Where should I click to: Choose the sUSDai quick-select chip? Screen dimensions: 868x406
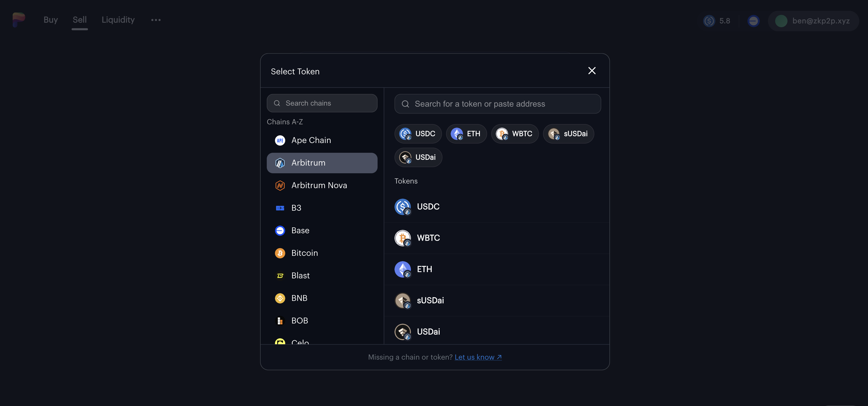pos(568,134)
